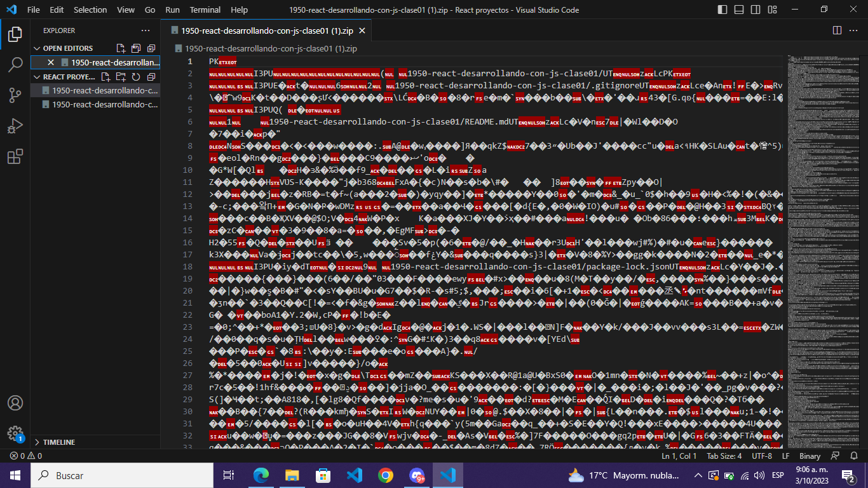Open the Go menu
The image size is (868, 488).
click(150, 10)
